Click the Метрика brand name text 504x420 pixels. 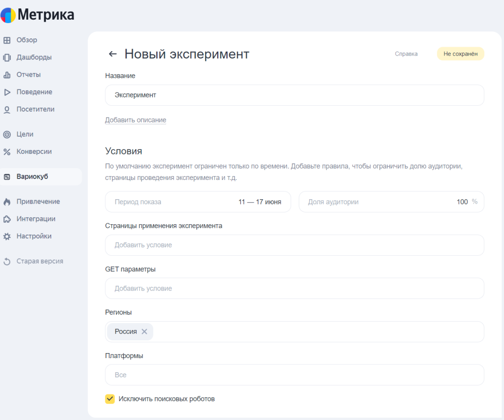46,15
